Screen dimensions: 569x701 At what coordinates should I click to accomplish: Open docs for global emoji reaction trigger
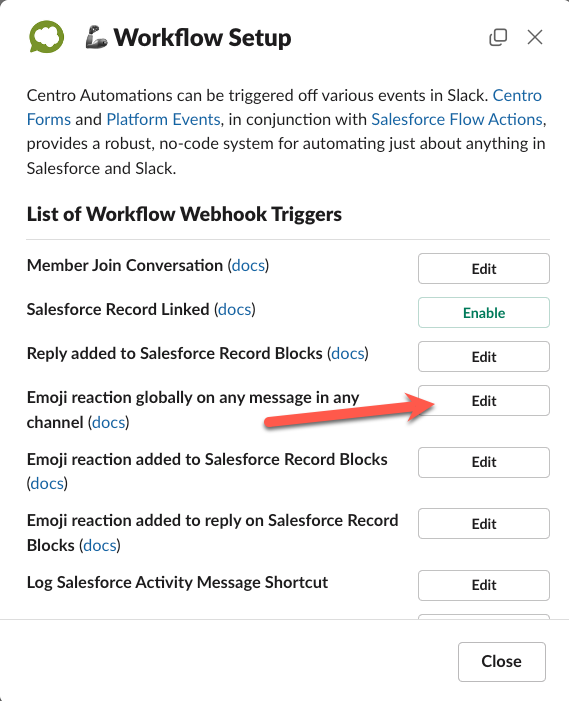pyautogui.click(x=109, y=422)
